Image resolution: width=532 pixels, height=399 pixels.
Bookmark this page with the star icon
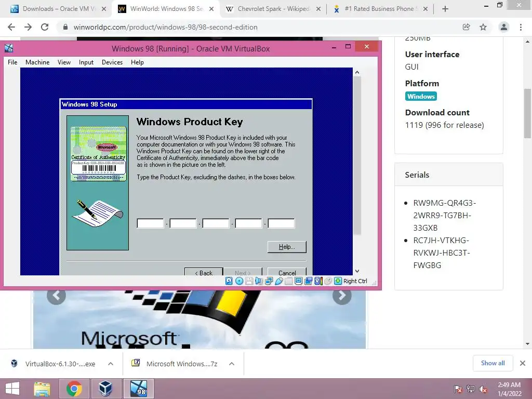483,27
